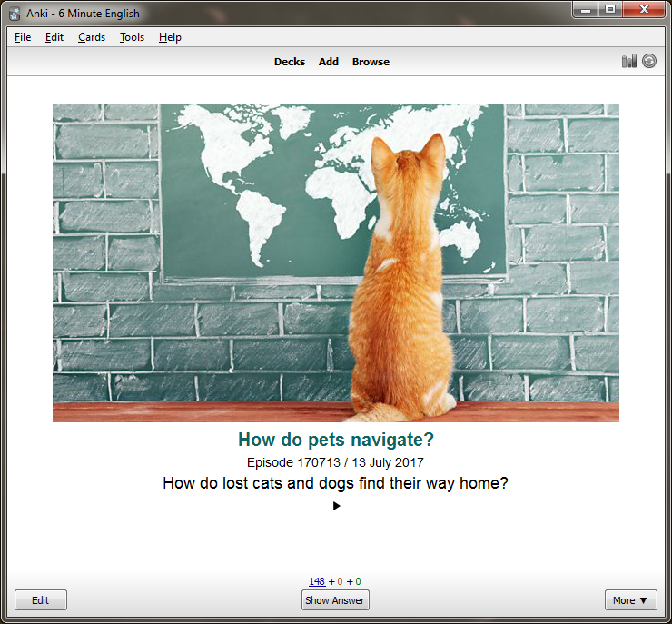Click the green review count 0
The height and width of the screenshot is (624, 672).
coord(358,581)
